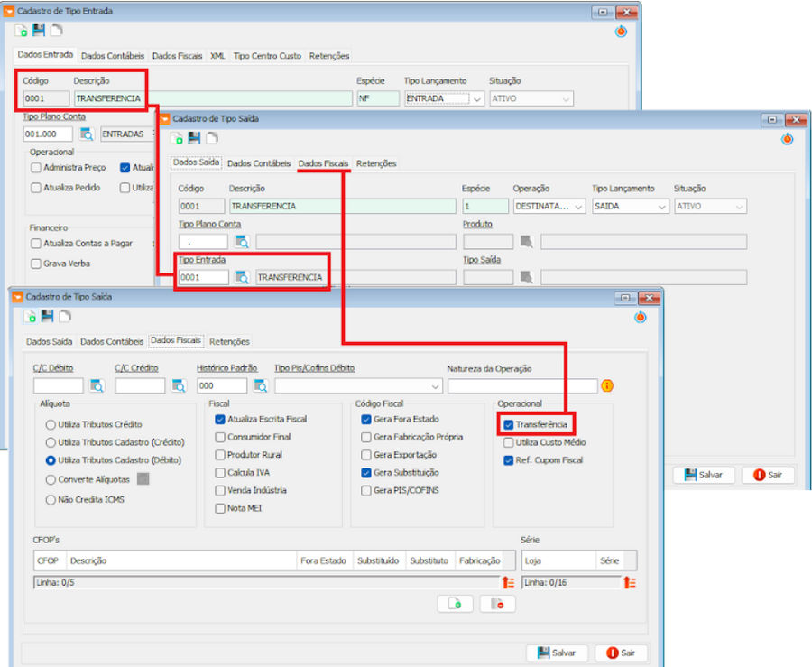Open the Operação dropdown showing DESTINATA

coord(578,207)
